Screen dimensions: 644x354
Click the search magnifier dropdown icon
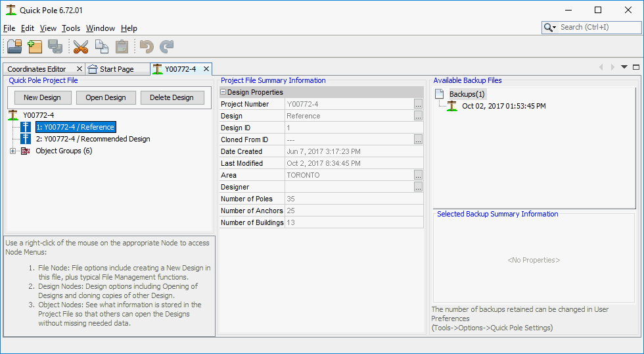(550, 28)
